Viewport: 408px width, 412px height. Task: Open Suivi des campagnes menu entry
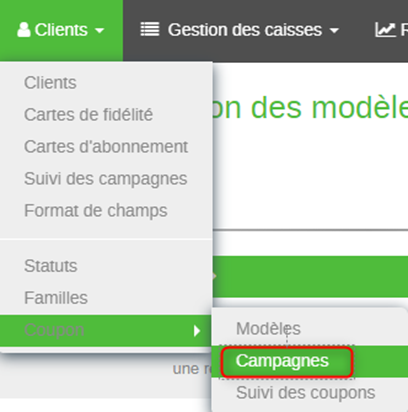[x=106, y=179]
